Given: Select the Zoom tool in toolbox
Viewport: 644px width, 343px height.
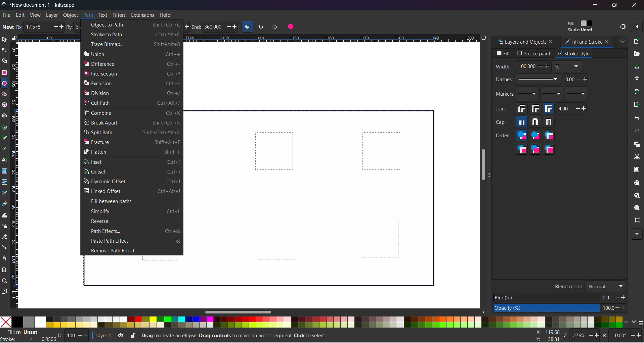Looking at the screenshot, I should (x=4, y=281).
